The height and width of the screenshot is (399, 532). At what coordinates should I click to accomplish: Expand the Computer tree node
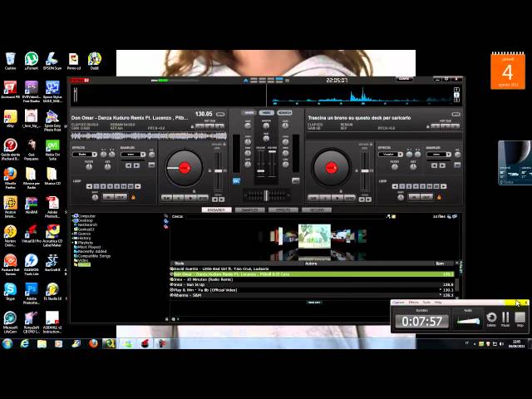click(73, 216)
